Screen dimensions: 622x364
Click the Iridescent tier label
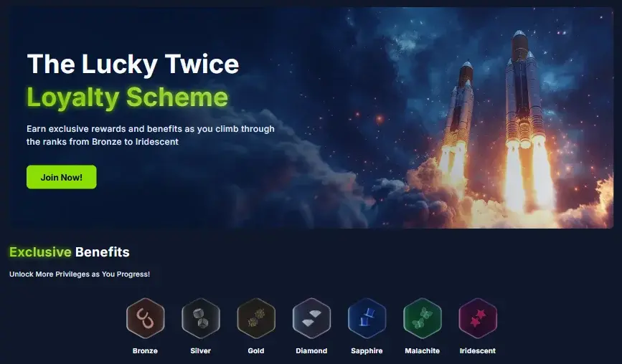(478, 351)
